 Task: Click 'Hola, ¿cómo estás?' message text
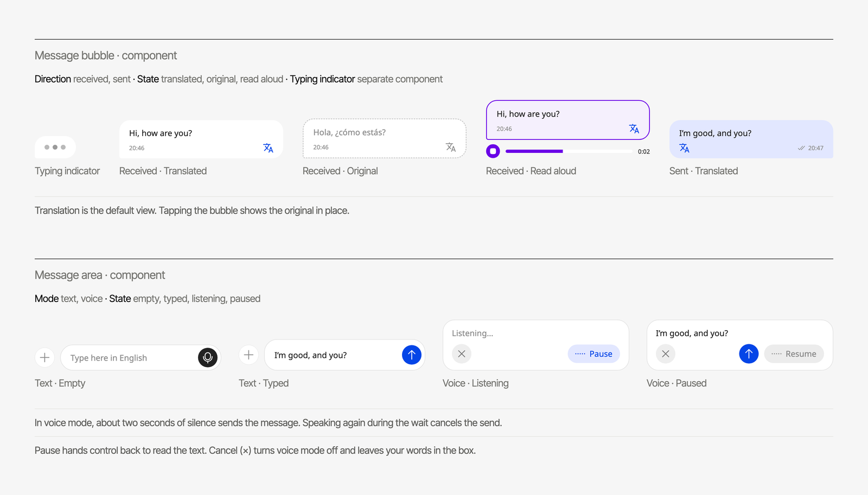(349, 132)
